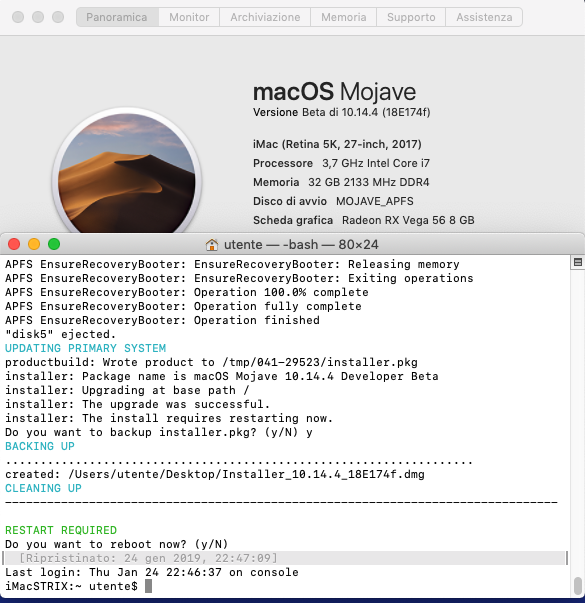Click the version text 10.14.4 (18E174f)

[386, 112]
